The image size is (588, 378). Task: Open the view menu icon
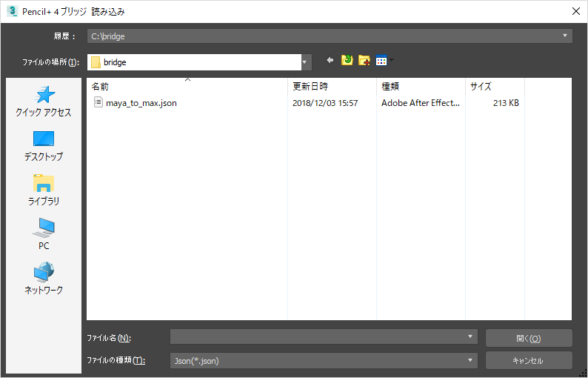(383, 61)
